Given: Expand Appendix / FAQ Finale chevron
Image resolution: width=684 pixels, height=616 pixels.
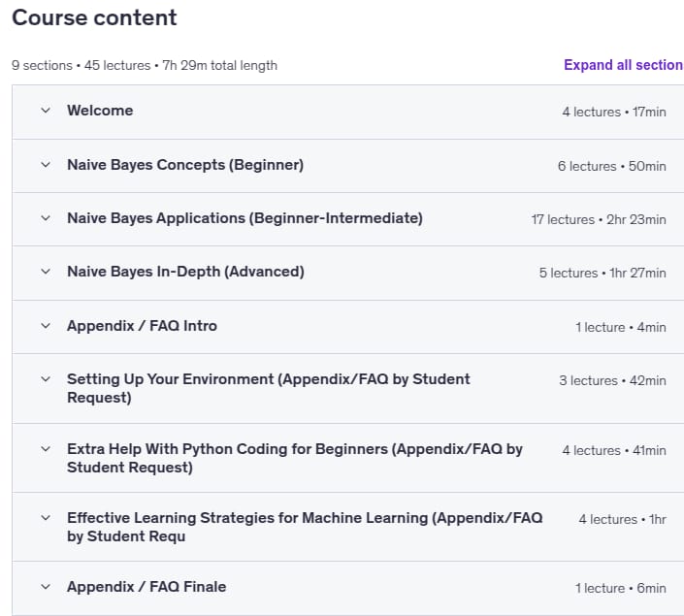Looking at the screenshot, I should coord(46,587).
